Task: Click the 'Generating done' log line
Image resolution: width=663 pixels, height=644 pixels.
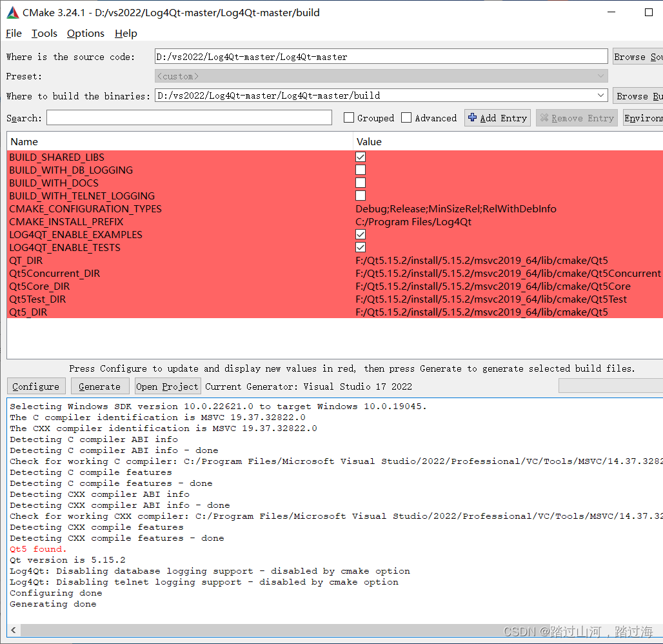Action: point(53,604)
